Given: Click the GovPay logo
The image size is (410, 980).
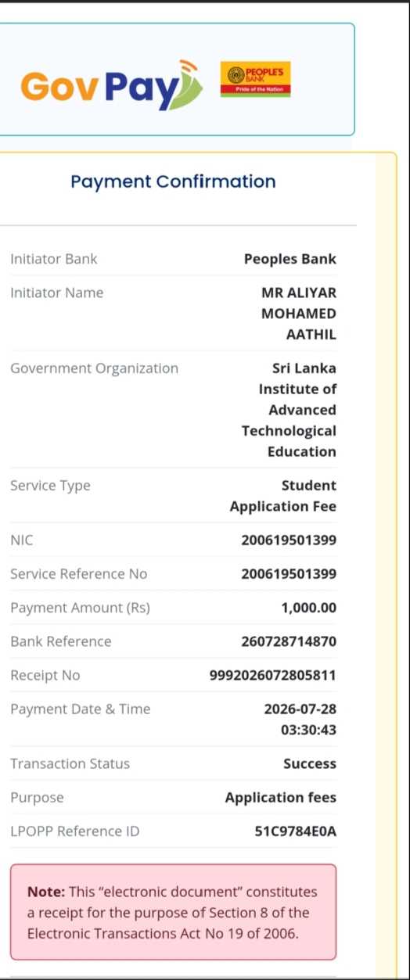Looking at the screenshot, I should click(x=111, y=84).
